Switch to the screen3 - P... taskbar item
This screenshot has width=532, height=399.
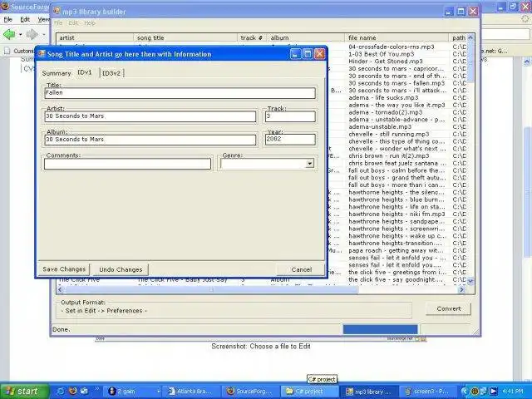(x=427, y=392)
